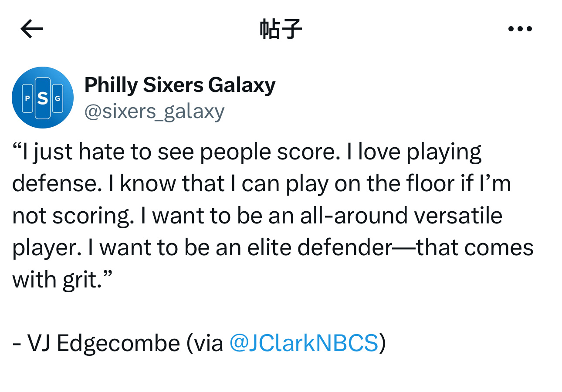Viewport: 562px width, 392px height.
Task: Open the @JClarkNBCS mention link
Action: 304,343
